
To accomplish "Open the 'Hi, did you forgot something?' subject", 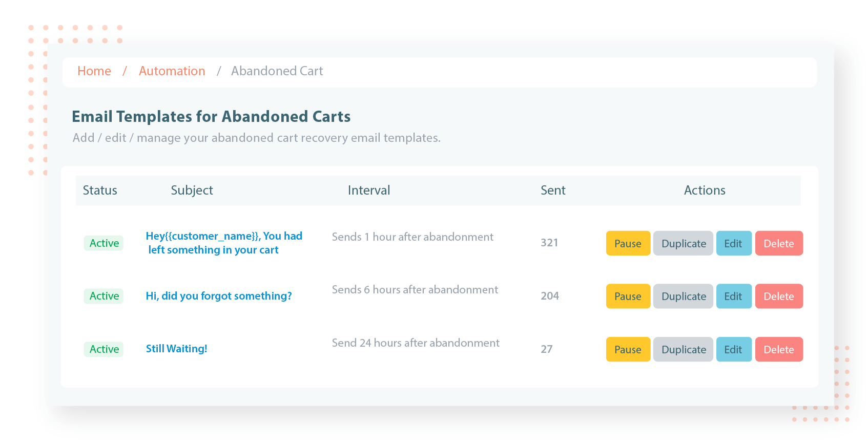I will [219, 296].
